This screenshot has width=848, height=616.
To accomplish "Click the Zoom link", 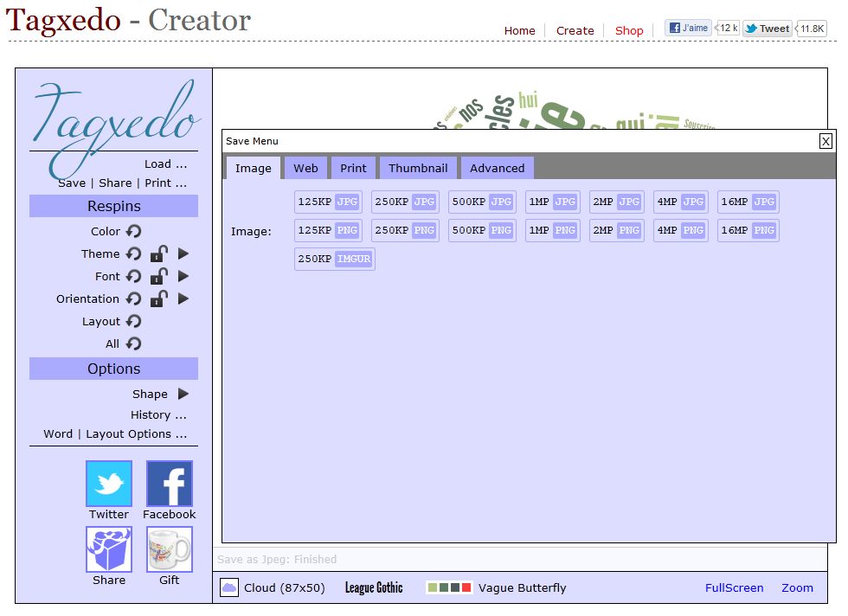I will tap(797, 587).
